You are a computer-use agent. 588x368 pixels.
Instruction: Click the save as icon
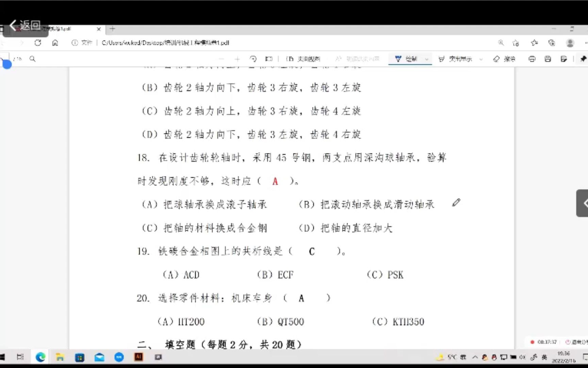click(564, 59)
